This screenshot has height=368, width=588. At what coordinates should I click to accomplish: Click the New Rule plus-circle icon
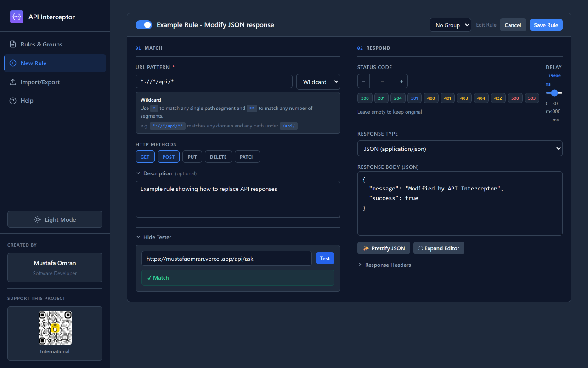[x=13, y=63]
